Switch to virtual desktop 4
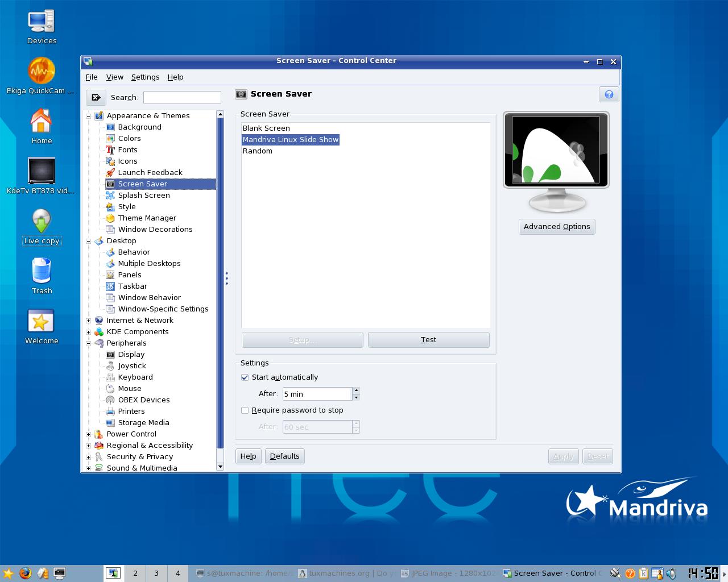 tap(177, 573)
